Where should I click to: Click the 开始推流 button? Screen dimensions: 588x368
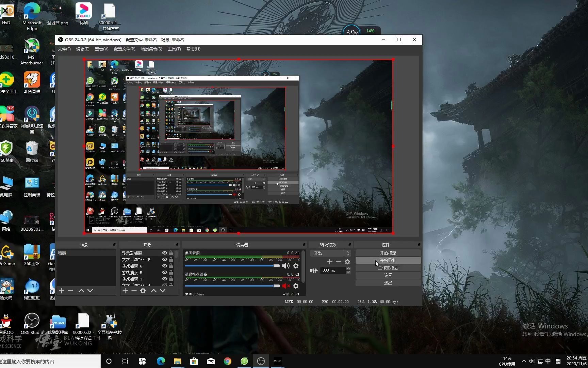point(388,253)
